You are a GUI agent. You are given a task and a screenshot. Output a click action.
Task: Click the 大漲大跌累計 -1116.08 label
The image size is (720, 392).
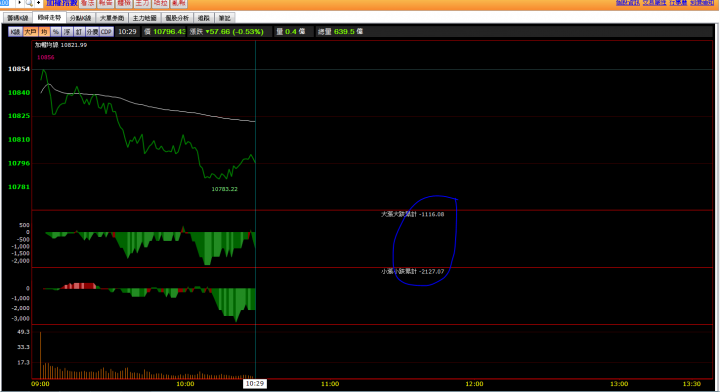[413, 214]
